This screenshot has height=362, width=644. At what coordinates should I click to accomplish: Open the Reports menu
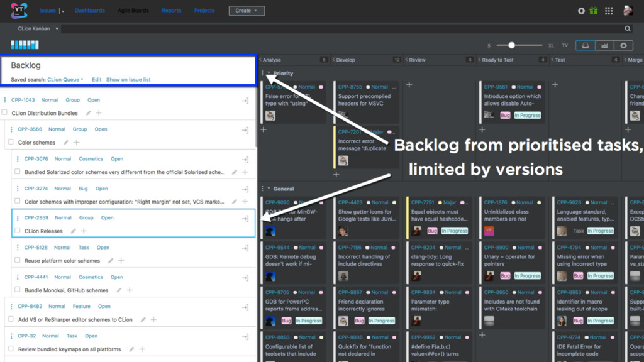pos(171,11)
